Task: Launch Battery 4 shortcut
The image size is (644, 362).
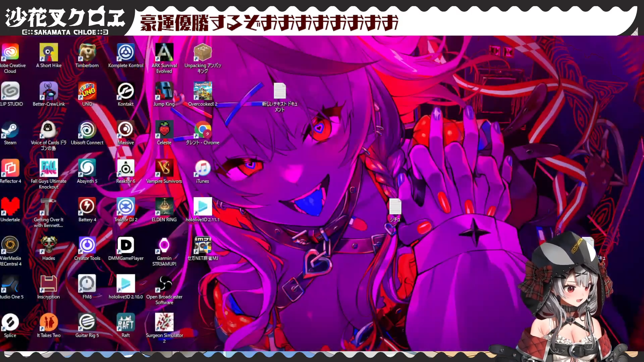Action: [87, 207]
